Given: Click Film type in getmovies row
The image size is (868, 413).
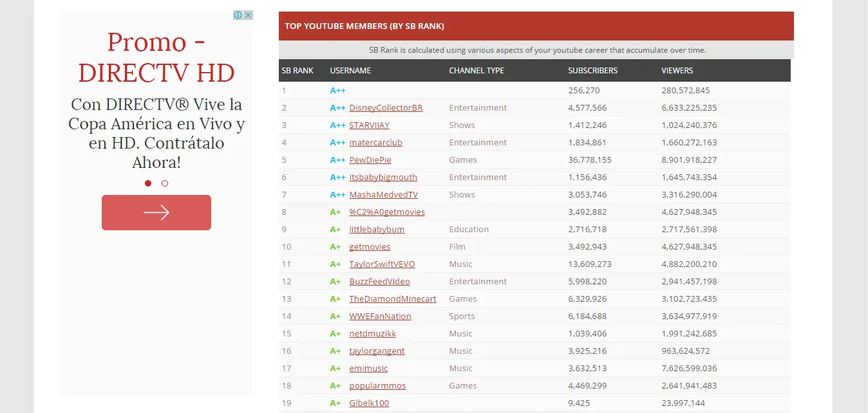Looking at the screenshot, I should (x=457, y=246).
